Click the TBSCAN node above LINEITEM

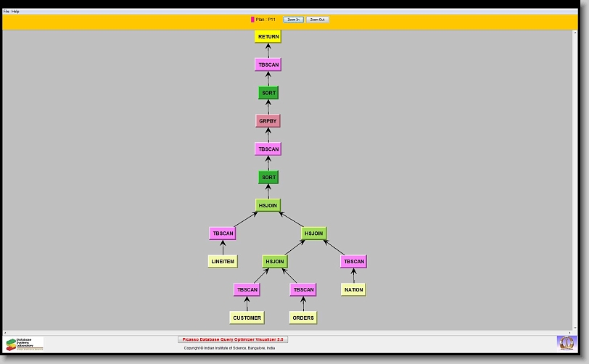(223, 233)
